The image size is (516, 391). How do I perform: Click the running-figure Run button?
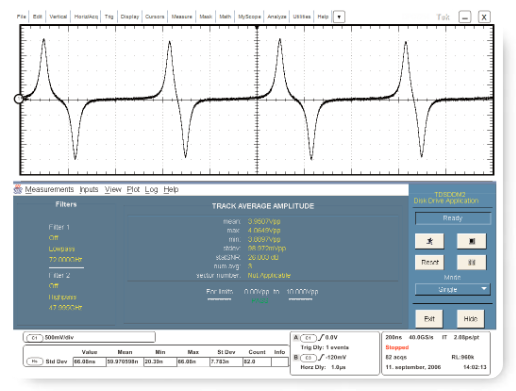[x=429, y=241]
